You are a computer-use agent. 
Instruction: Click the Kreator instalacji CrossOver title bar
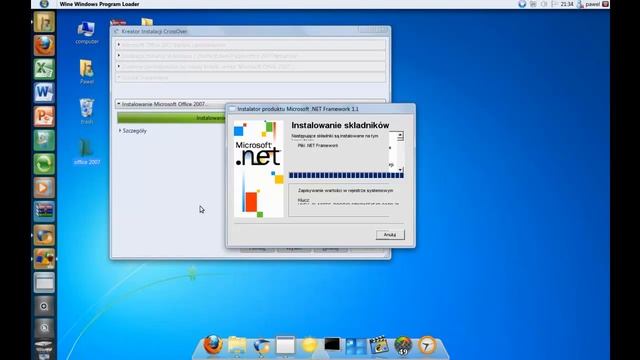(x=250, y=31)
